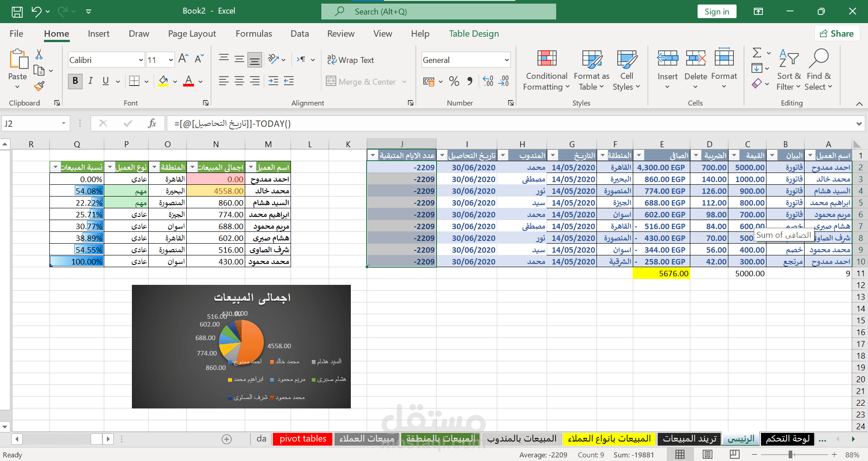Apply the fill color bucket
The height and width of the screenshot is (461, 868).
163,82
